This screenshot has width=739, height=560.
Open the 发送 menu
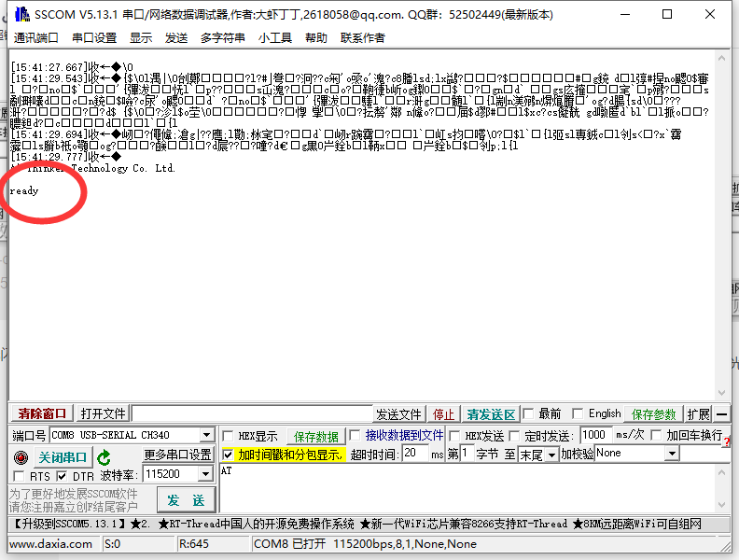176,37
